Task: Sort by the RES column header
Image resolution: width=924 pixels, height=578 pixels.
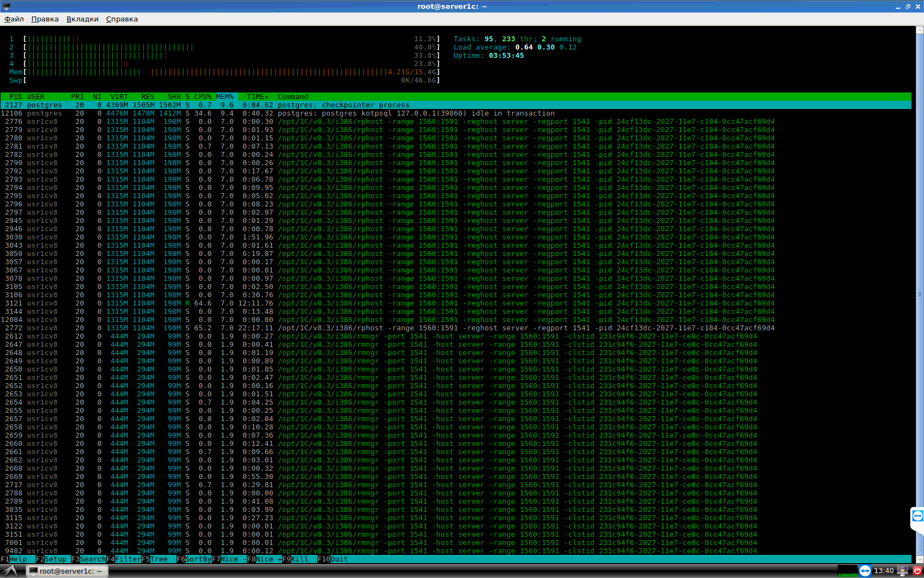Action: [x=147, y=97]
